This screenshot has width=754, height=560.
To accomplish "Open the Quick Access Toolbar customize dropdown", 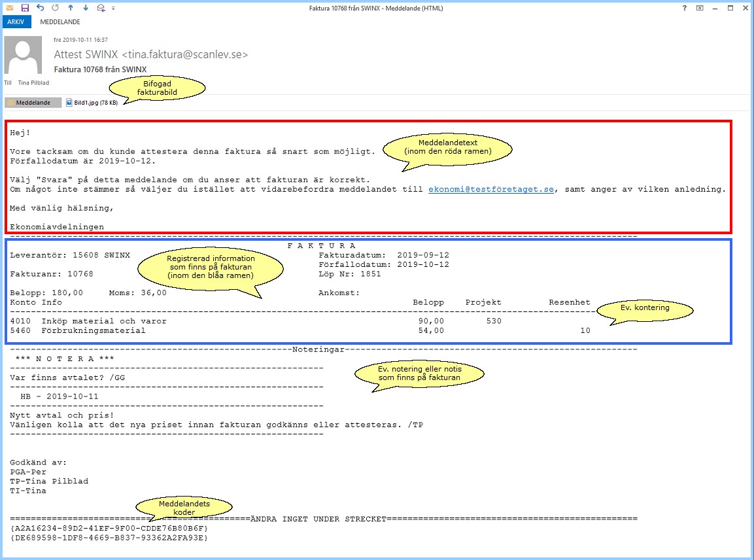I will 114,8.
